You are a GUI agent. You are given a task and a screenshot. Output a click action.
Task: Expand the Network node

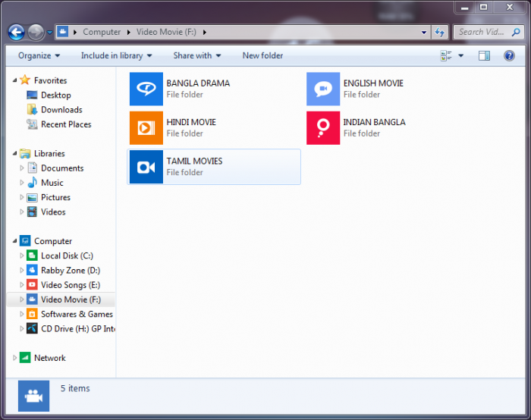point(14,357)
